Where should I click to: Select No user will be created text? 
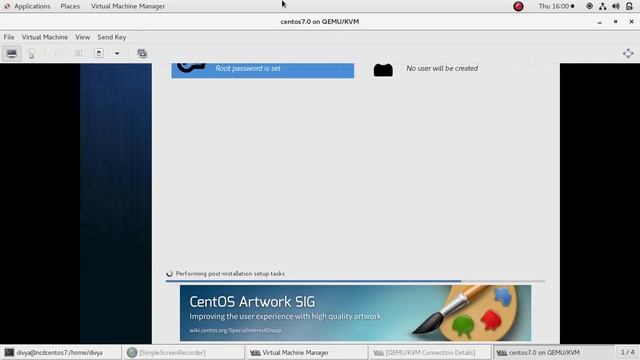(x=442, y=68)
